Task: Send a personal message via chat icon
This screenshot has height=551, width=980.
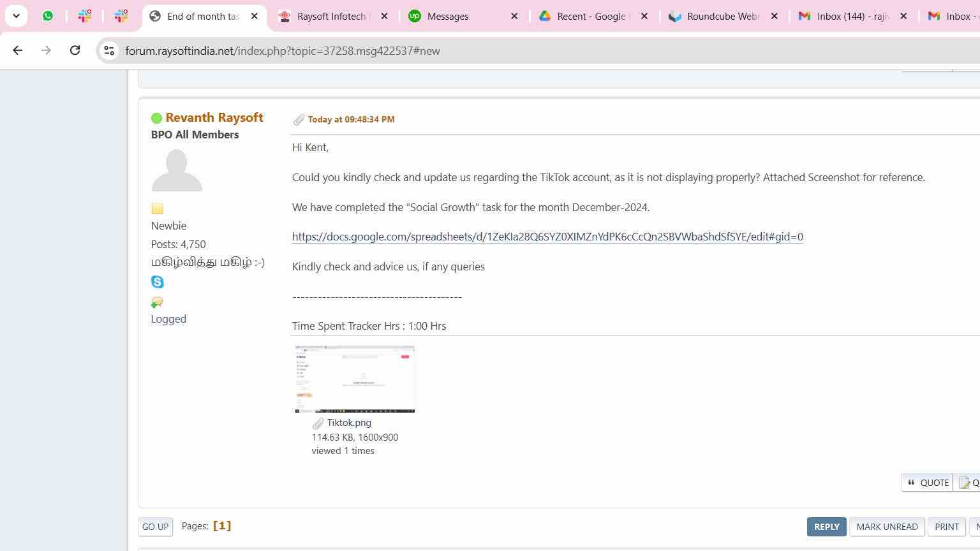Action: click(x=157, y=302)
